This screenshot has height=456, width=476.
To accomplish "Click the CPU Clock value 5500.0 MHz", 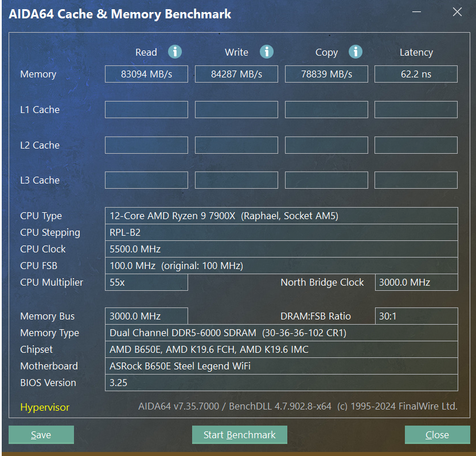I will pyautogui.click(x=282, y=250).
